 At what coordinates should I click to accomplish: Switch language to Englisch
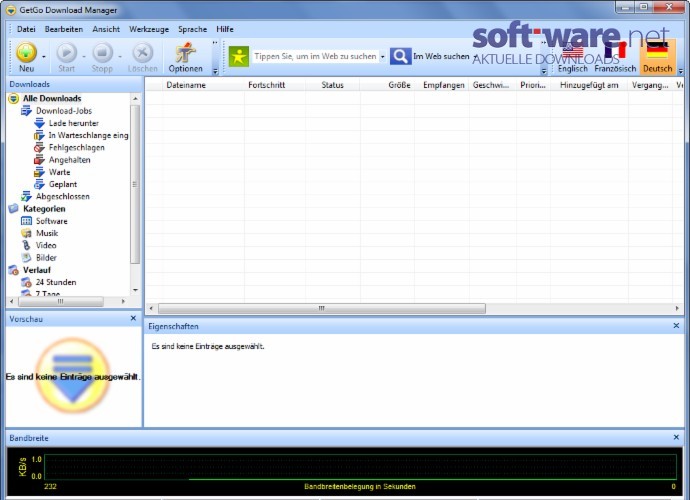(573, 58)
